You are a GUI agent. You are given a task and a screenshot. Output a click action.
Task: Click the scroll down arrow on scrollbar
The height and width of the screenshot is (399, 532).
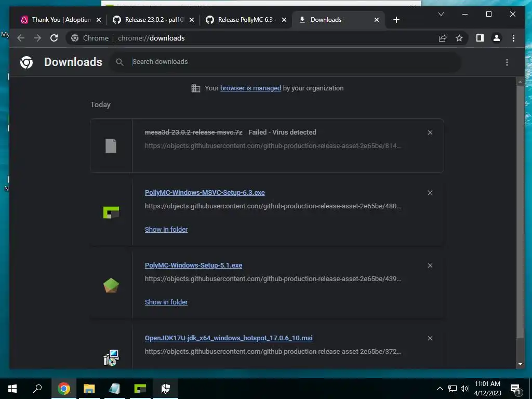pos(520,364)
